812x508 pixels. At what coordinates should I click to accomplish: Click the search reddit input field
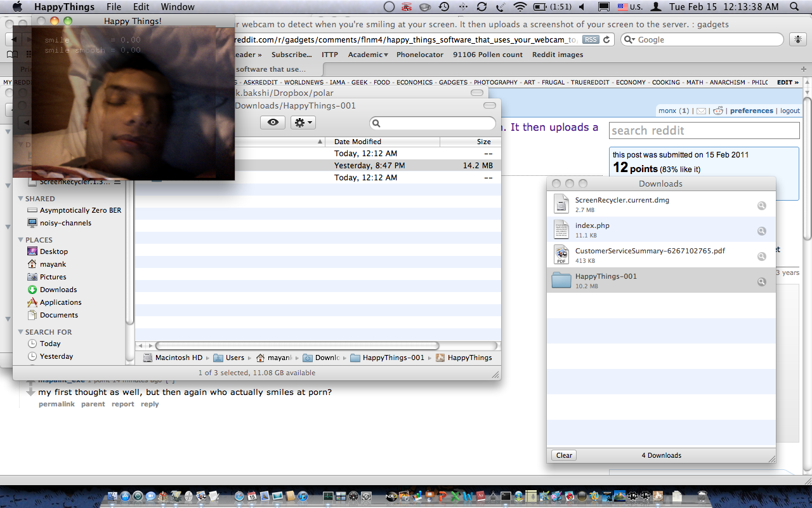[x=704, y=131]
